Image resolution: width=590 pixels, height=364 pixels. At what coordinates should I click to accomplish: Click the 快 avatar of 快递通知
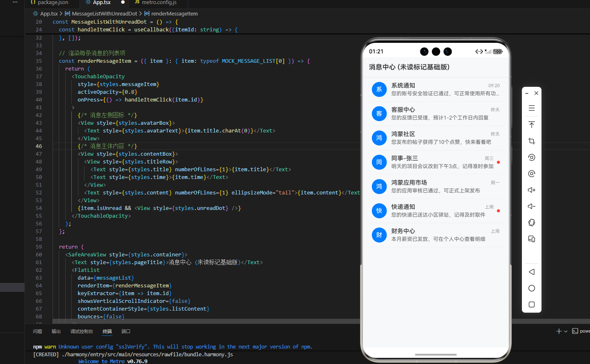point(379,211)
